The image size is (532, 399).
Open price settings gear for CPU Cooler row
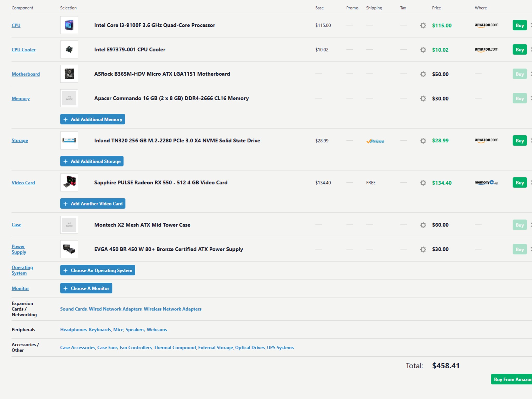[423, 50]
